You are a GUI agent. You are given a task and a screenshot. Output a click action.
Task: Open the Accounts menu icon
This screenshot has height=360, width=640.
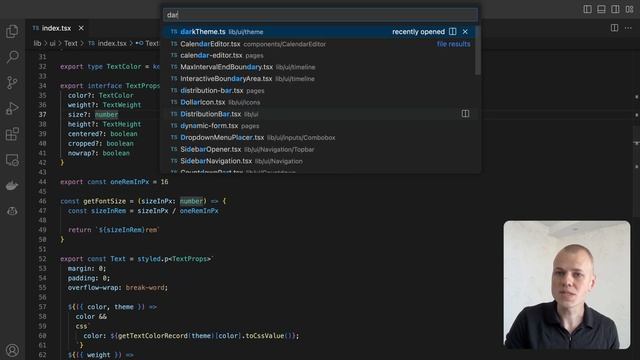pyautogui.click(x=12, y=350)
